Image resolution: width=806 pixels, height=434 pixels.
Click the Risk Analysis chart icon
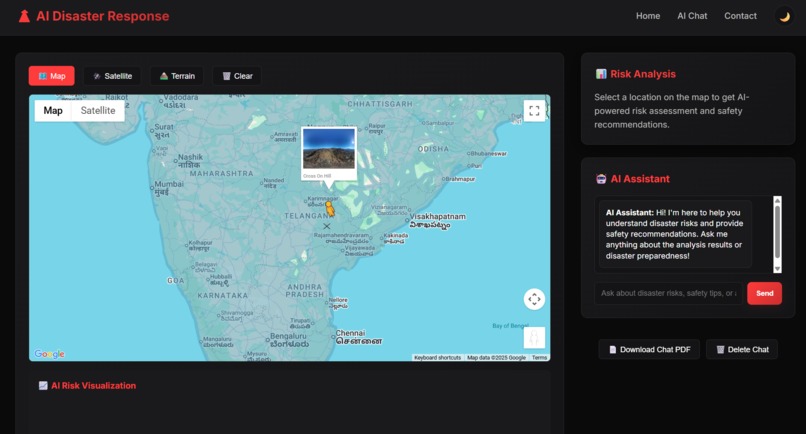click(601, 74)
